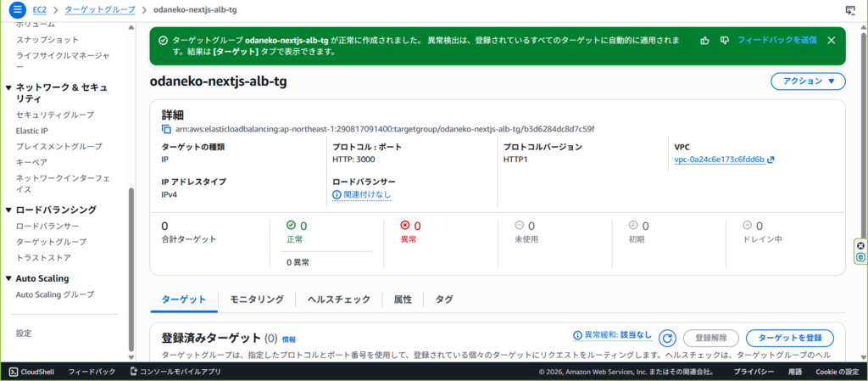Open CloudShell from the footer bar
Screen dimensions: 868x381
(x=32, y=372)
